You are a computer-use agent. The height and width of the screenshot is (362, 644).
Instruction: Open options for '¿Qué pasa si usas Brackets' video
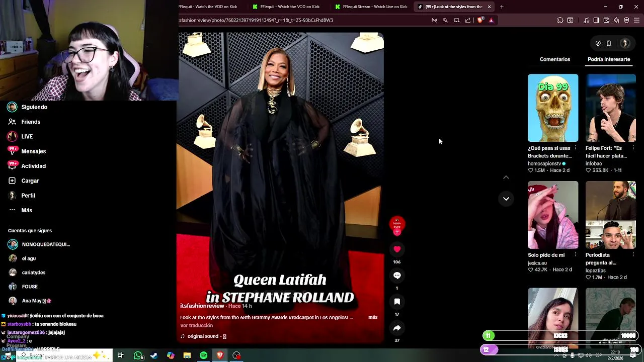576,148
